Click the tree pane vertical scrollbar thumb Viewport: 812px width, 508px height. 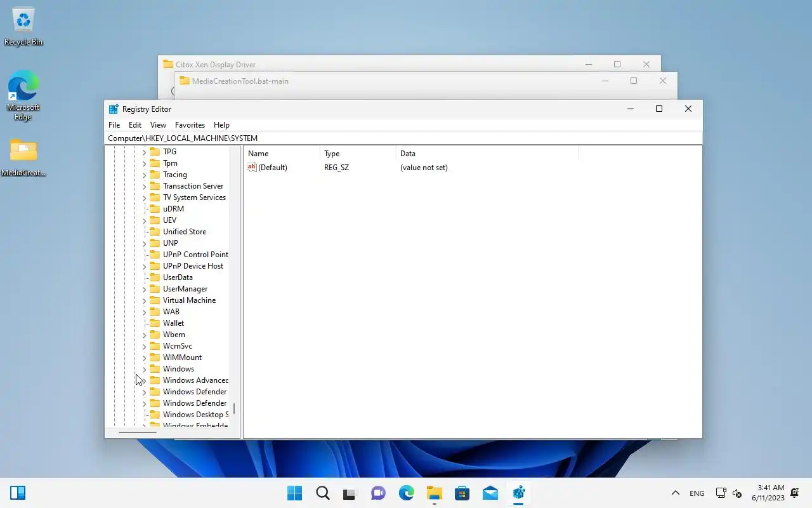click(234, 408)
